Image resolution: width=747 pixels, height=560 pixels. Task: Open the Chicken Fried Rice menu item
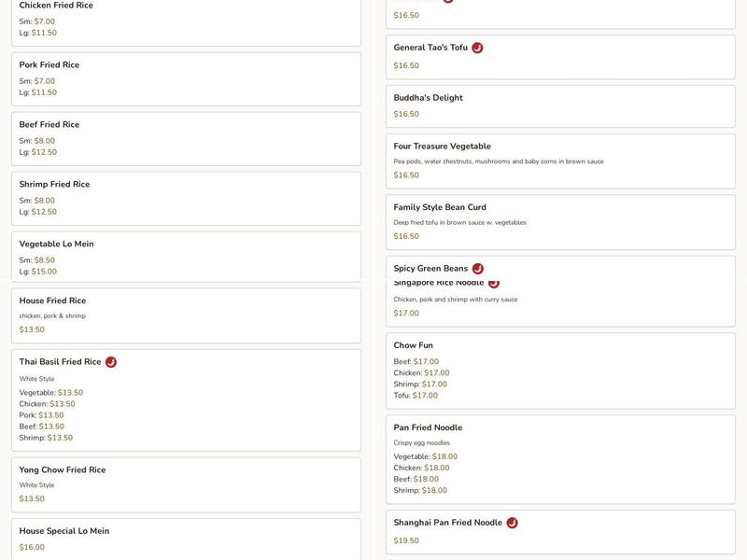click(x=186, y=20)
